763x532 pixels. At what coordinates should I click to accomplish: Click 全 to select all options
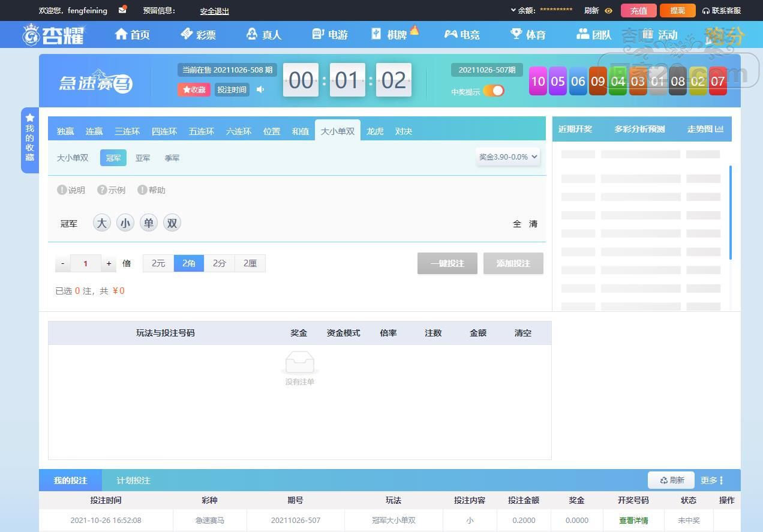coord(517,224)
